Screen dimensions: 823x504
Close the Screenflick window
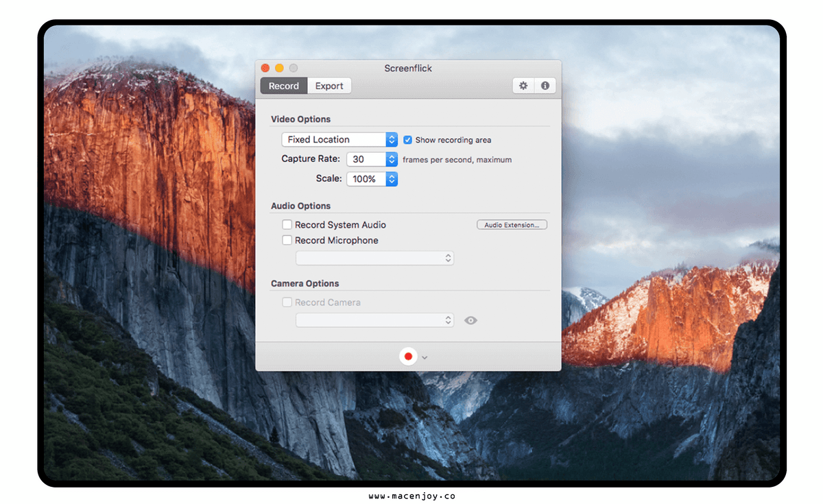(265, 68)
